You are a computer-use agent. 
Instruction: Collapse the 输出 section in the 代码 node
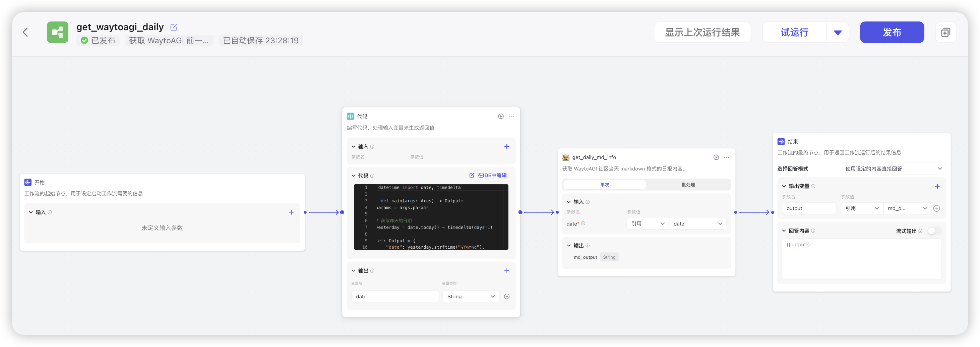point(353,271)
